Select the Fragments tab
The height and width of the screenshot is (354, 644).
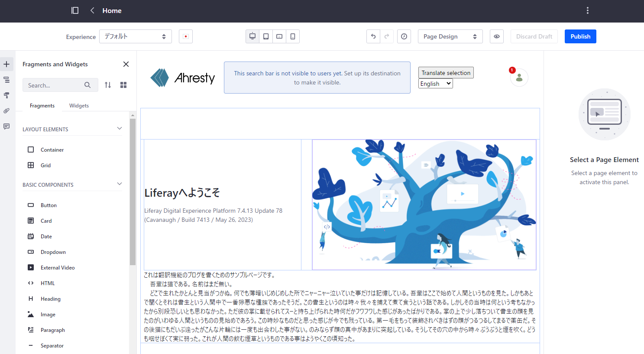click(x=42, y=106)
